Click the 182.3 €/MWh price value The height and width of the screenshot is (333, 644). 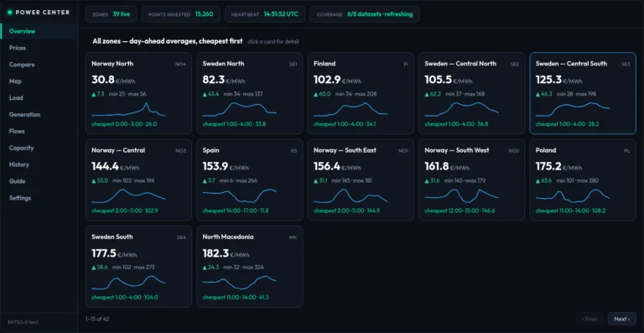point(226,253)
